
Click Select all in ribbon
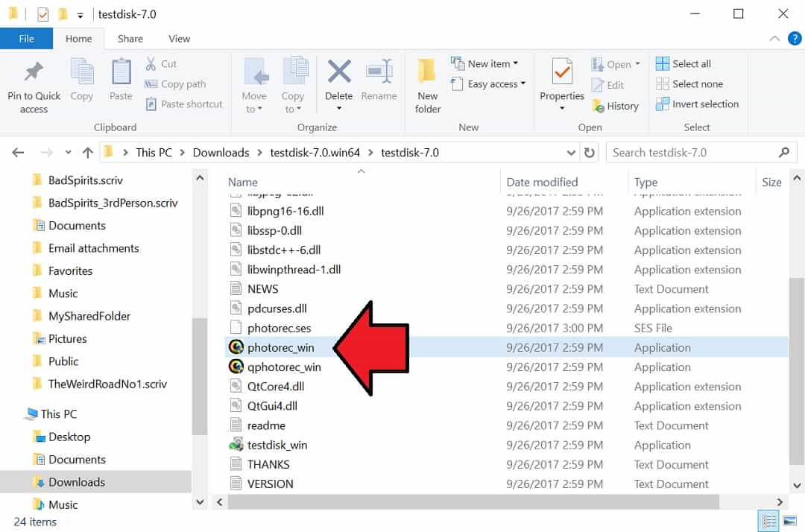pyautogui.click(x=684, y=63)
